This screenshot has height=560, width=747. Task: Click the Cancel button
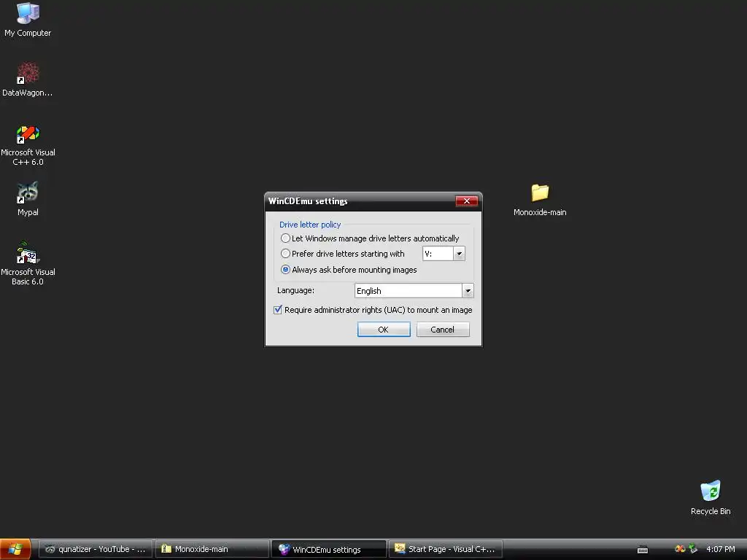point(443,330)
